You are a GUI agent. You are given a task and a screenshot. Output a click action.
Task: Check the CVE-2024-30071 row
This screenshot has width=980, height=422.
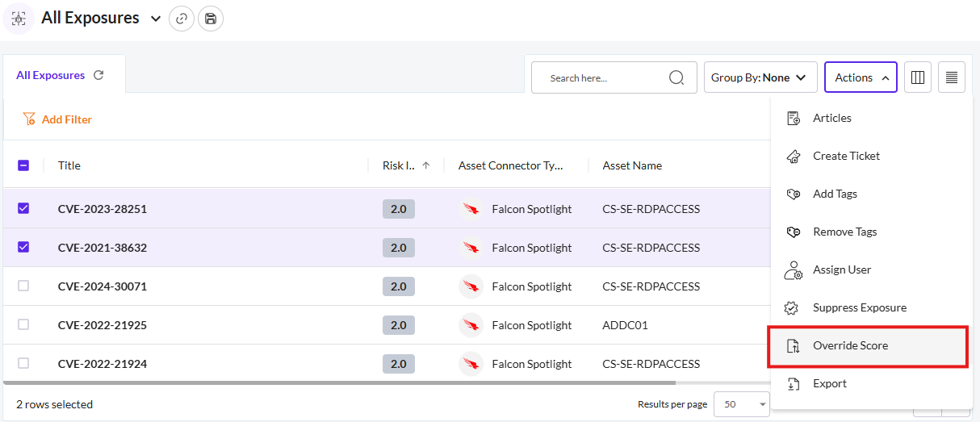click(x=23, y=286)
